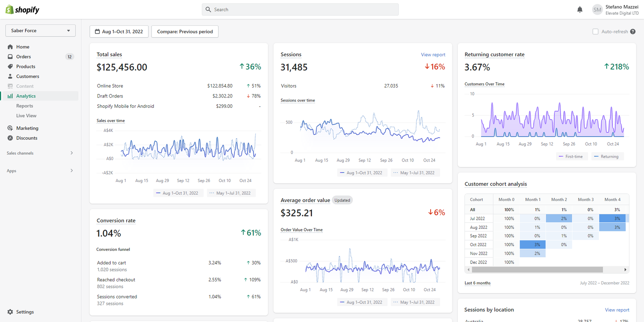Image resolution: width=644 pixels, height=322 pixels.
Task: Go to Home in sidebar
Action: [x=23, y=47]
